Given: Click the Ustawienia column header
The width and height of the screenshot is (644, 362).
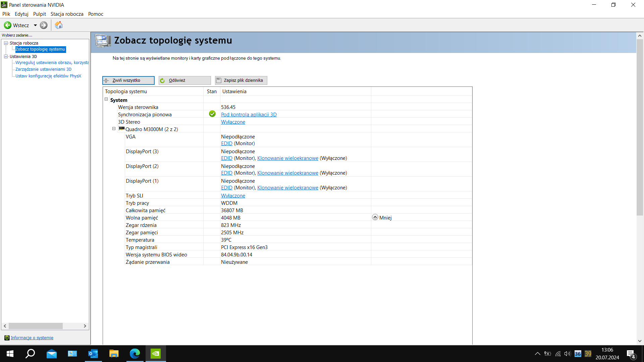Looking at the screenshot, I should (x=296, y=92).
